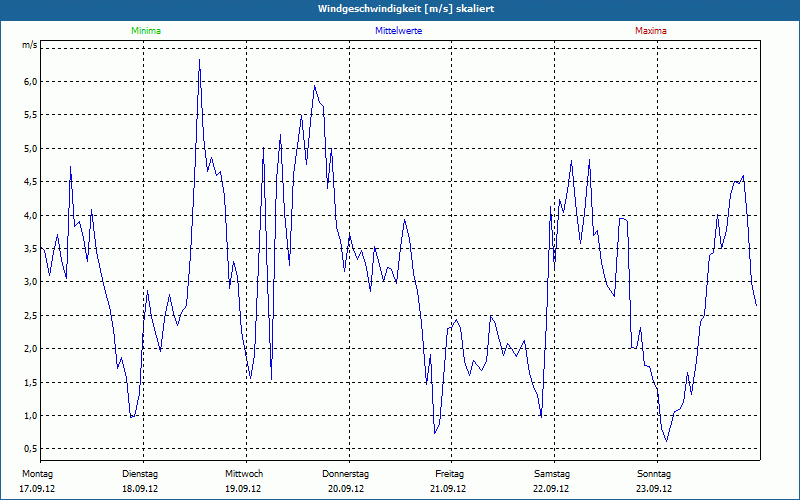Click the 5,5 y-axis value
Screen dimensions: 800x500
[x=30, y=115]
